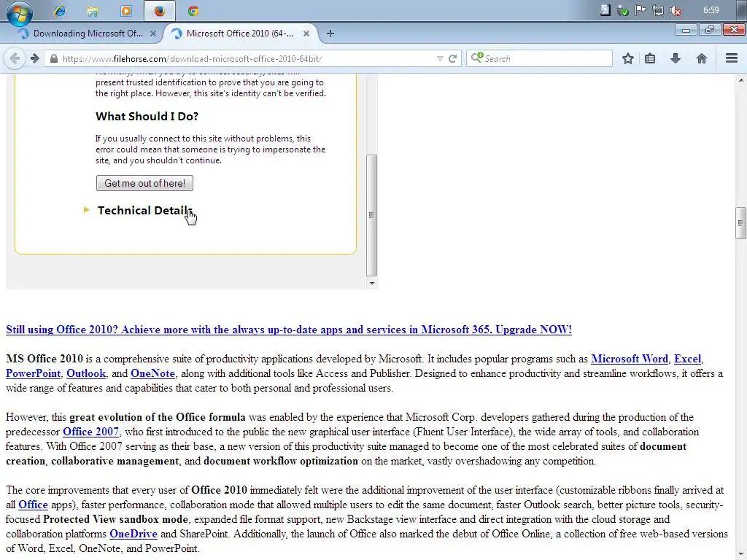Launch Google Chrome from the taskbar
Image resolution: width=747 pixels, height=560 pixels.
(x=193, y=11)
